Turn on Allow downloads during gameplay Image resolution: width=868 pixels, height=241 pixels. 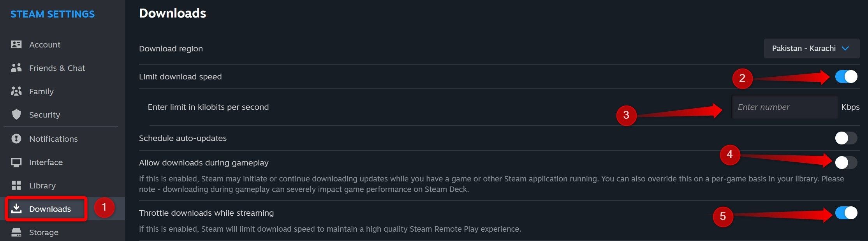[846, 162]
